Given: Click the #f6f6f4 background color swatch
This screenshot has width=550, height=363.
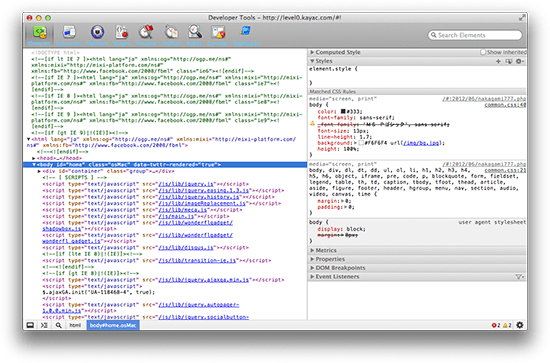Looking at the screenshot, I should pos(361,143).
